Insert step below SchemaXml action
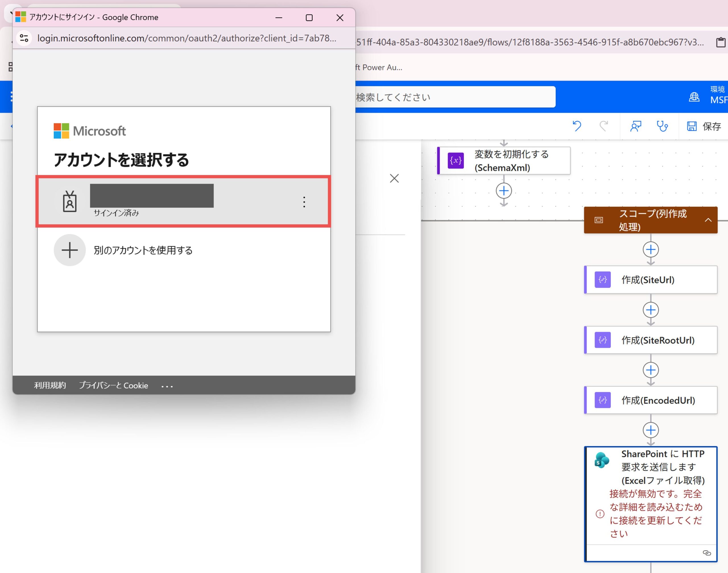Image resolution: width=728 pixels, height=573 pixels. (x=504, y=191)
